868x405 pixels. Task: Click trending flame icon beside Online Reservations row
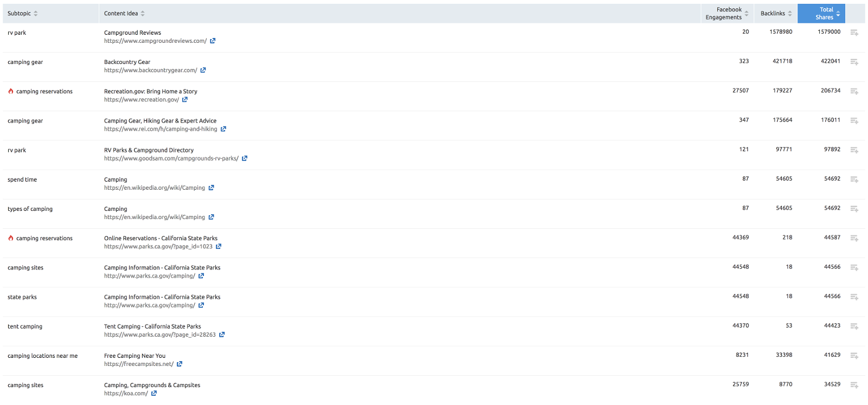click(x=11, y=238)
